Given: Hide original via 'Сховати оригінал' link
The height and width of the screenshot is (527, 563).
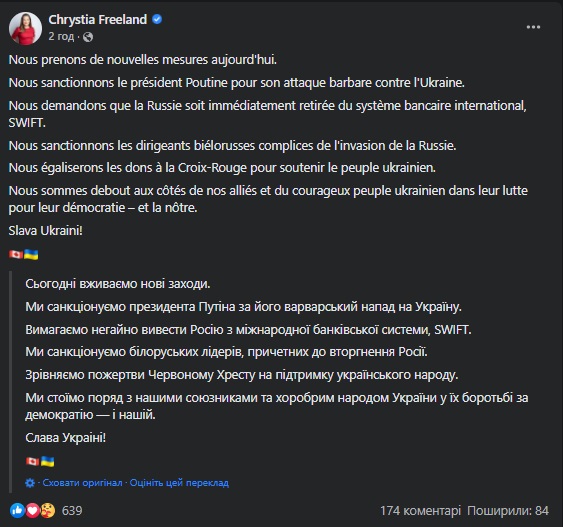Looking at the screenshot, I should [82, 483].
